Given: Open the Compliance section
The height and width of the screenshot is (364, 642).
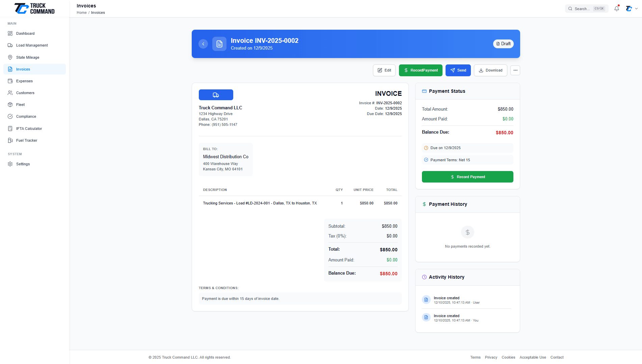Looking at the screenshot, I should (26, 116).
